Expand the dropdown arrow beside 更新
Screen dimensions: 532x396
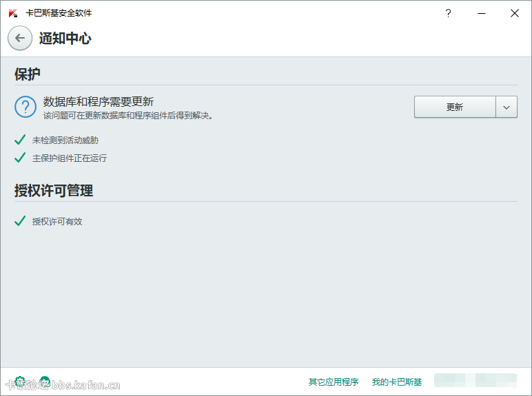(x=507, y=107)
